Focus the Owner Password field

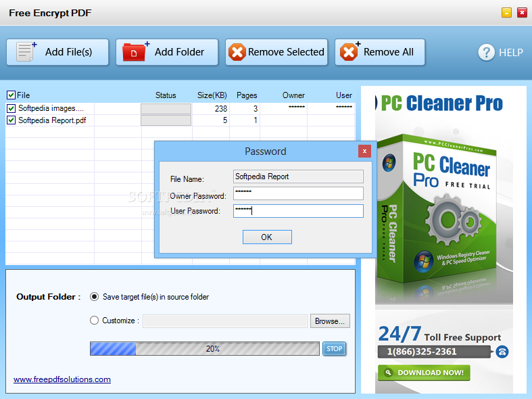pos(298,193)
